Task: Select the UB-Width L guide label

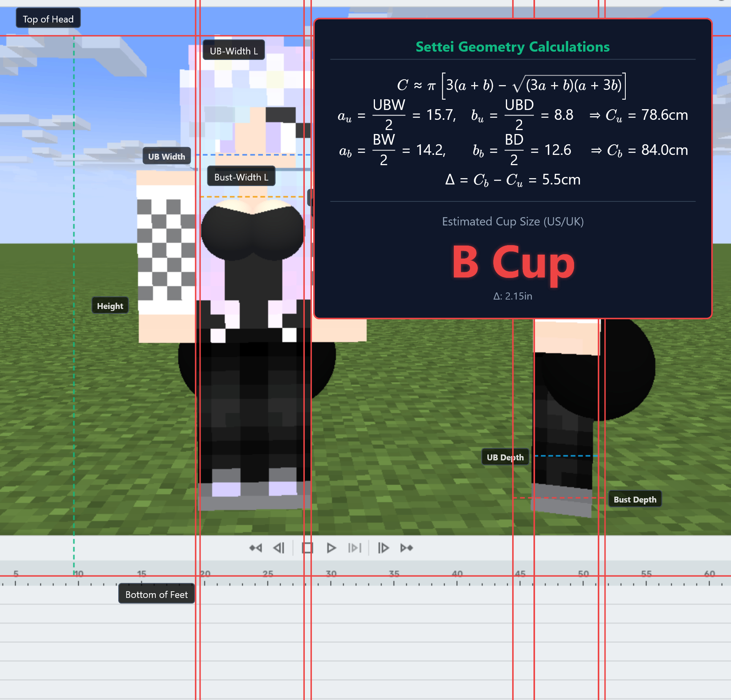Action: click(x=234, y=51)
